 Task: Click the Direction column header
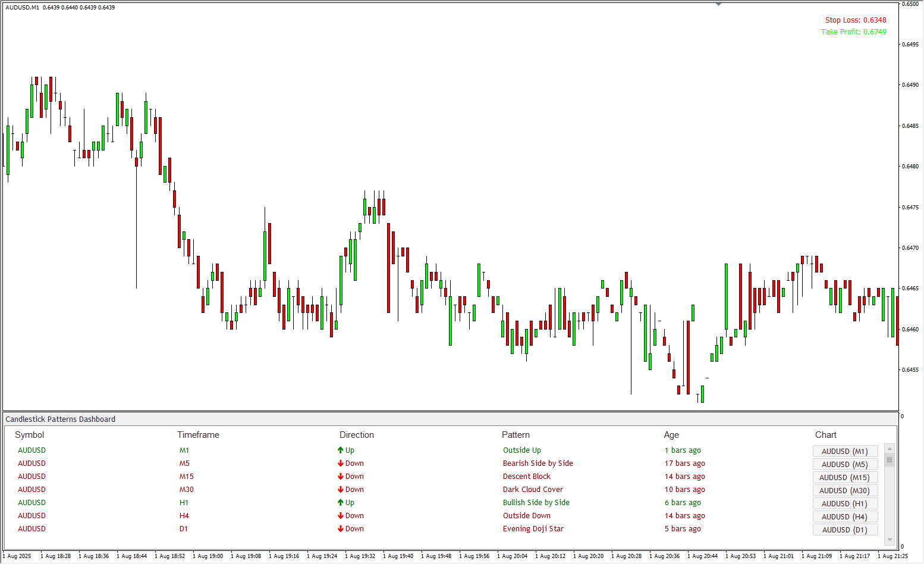[x=357, y=435]
